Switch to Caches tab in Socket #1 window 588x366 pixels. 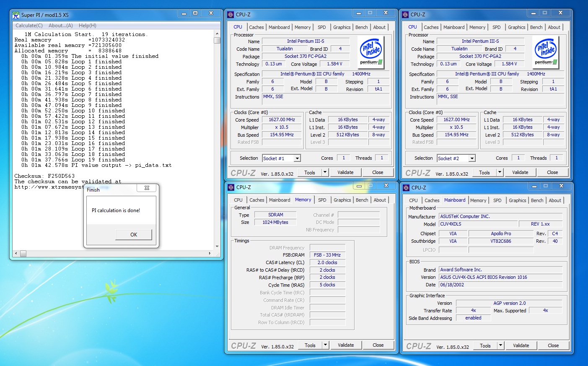point(256,27)
